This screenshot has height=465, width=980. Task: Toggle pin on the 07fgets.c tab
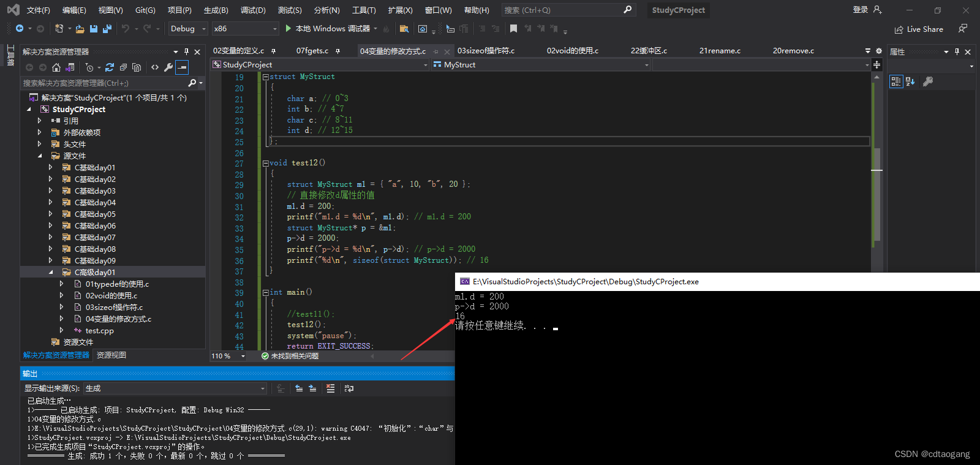tap(337, 51)
